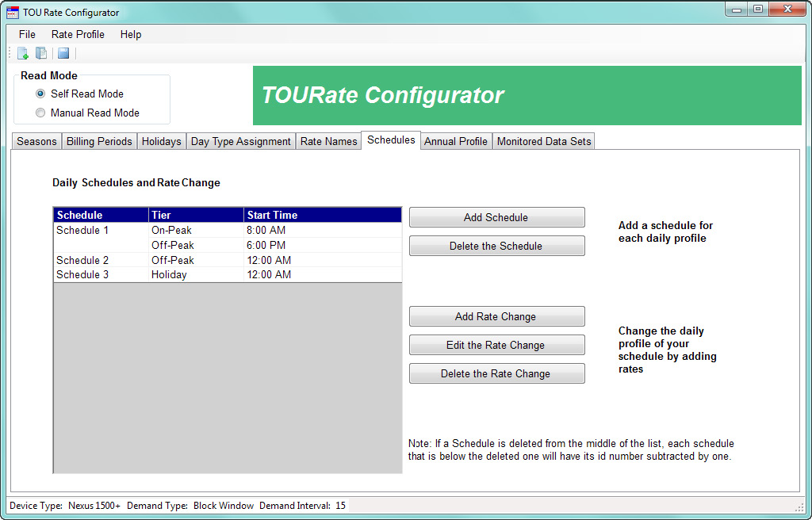Select the 6:00 PM start time cell
The width and height of the screenshot is (812, 520).
point(323,245)
